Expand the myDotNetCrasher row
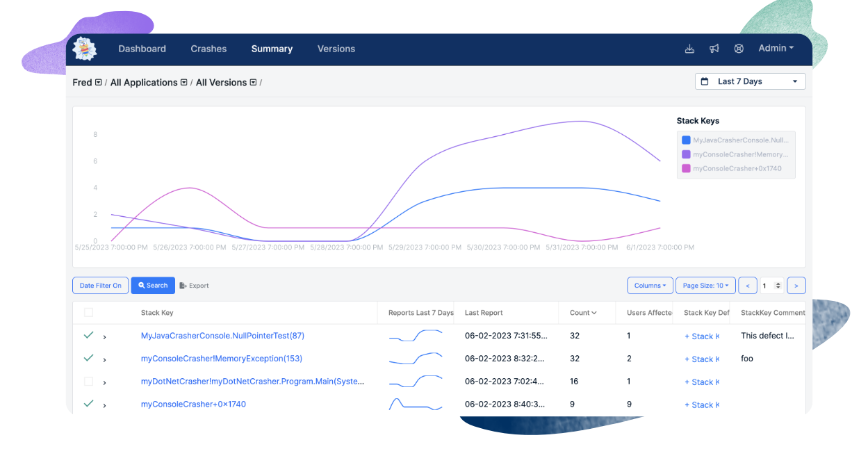The width and height of the screenshot is (868, 449). pyautogui.click(x=105, y=383)
